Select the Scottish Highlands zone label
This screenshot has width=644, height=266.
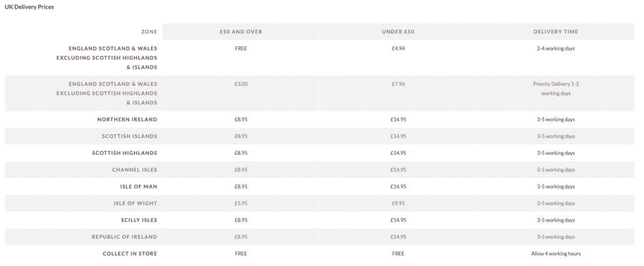pyautogui.click(x=124, y=153)
